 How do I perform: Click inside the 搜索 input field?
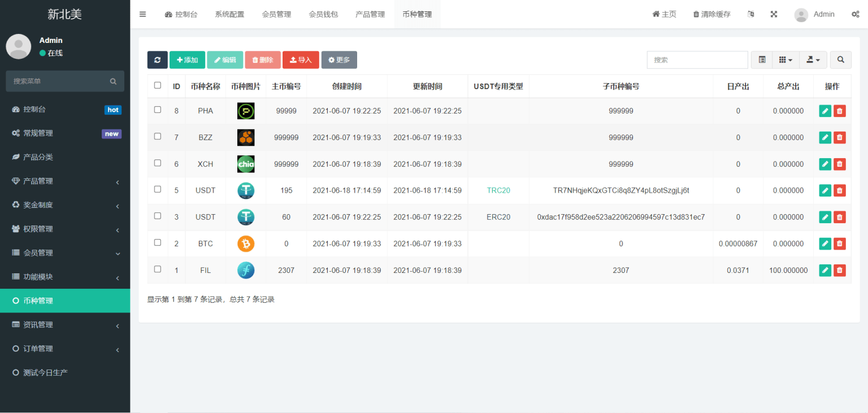click(697, 59)
